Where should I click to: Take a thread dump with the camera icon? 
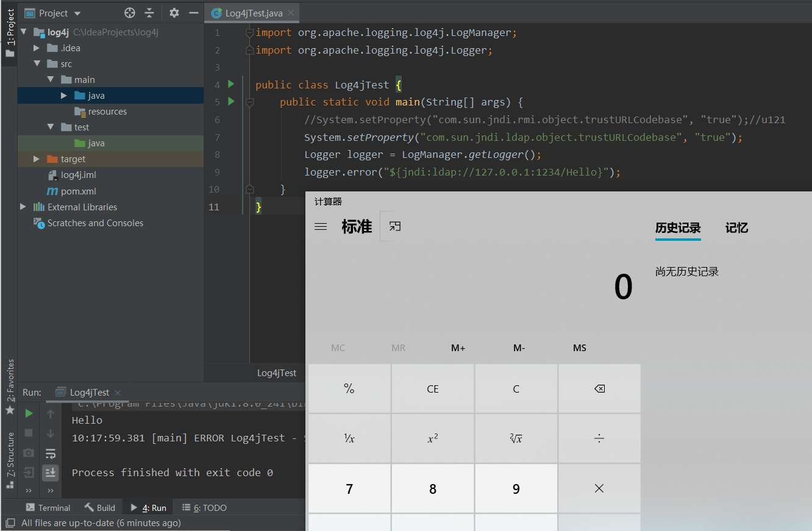[28, 454]
